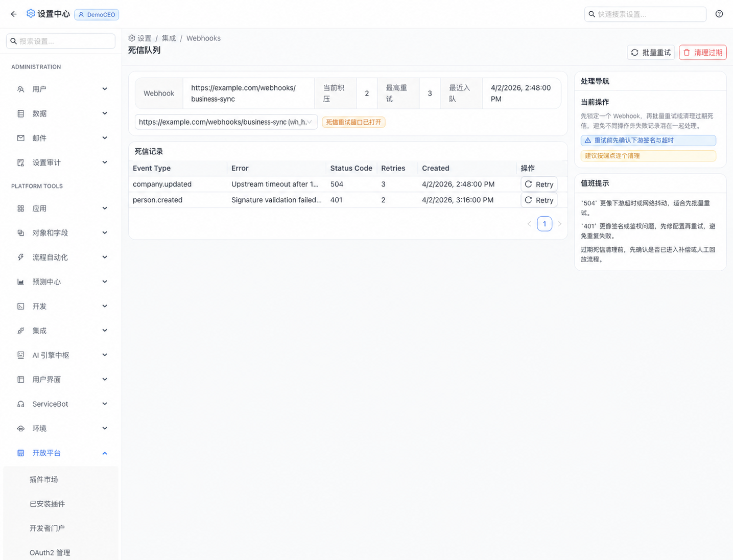Open the webhook URL dropdown selector

(x=226, y=122)
